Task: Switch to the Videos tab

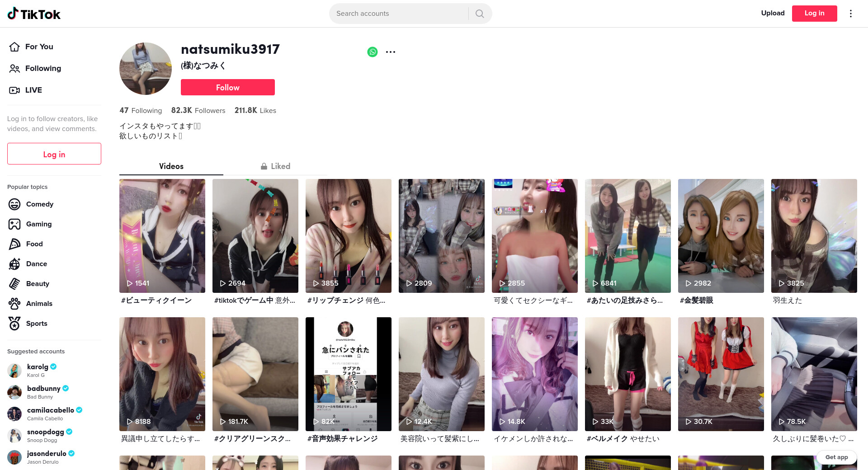Action: point(171,166)
